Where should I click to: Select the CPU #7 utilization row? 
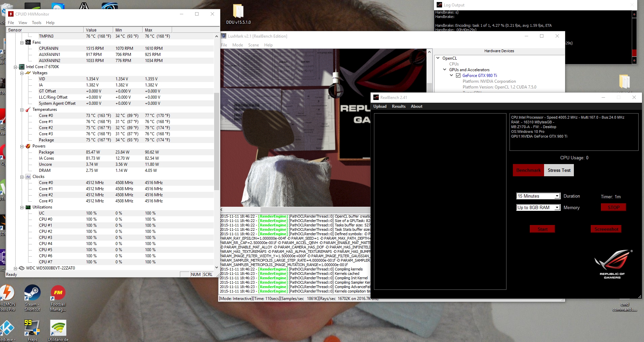(x=110, y=262)
